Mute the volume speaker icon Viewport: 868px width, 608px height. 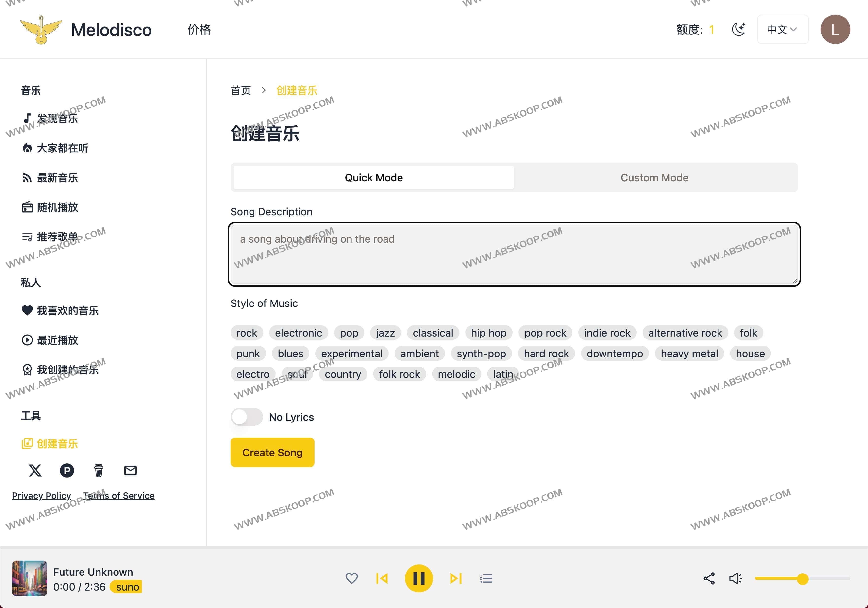(735, 578)
